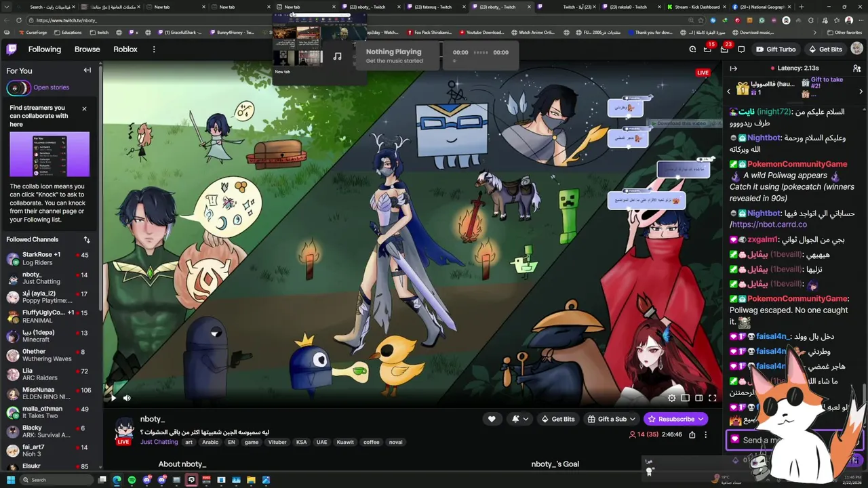Open the CurseForge bookmark
Image resolution: width=868 pixels, height=488 pixels.
(33, 33)
